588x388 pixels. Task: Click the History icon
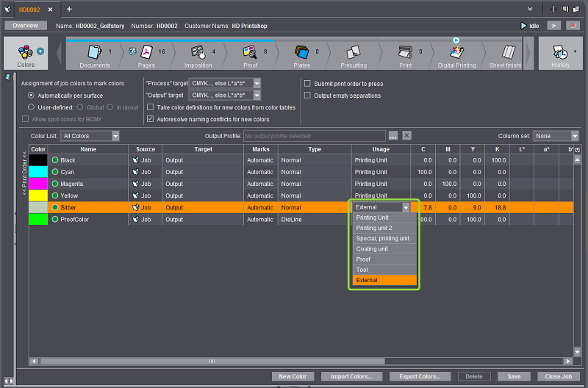[561, 54]
